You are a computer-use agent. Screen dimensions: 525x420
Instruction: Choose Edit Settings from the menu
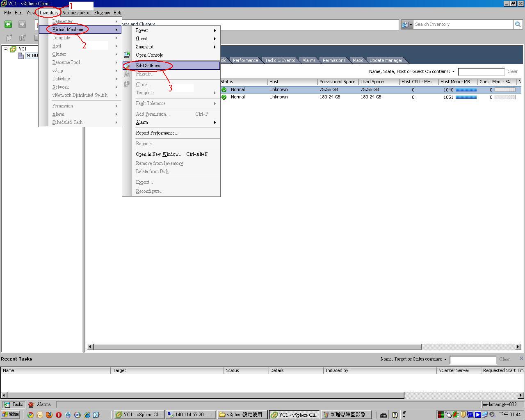pos(150,66)
